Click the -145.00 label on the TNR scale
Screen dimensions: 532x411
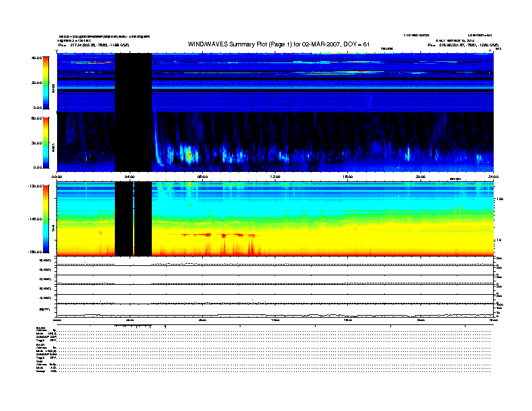[x=35, y=219]
